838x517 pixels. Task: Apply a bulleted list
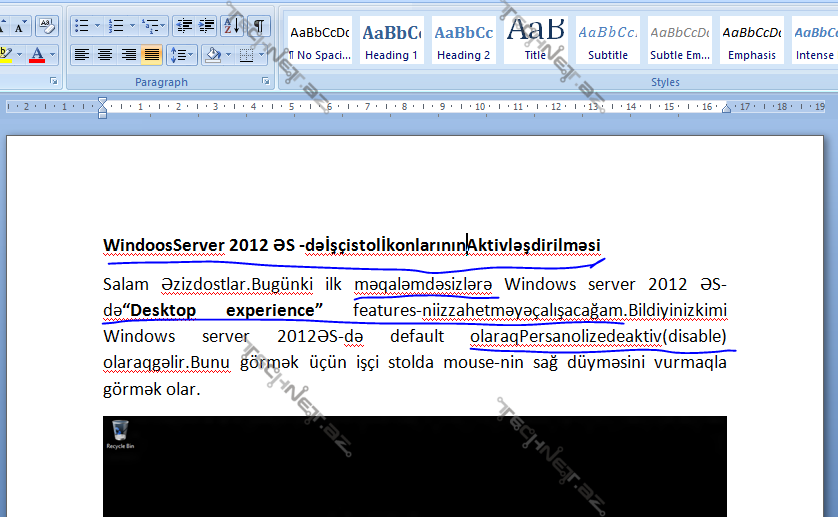pyautogui.click(x=82, y=26)
